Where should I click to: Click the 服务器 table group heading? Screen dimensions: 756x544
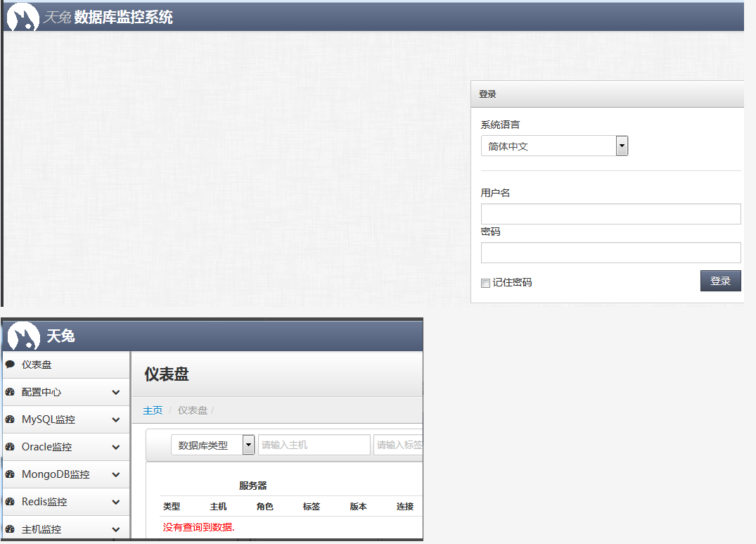coord(253,486)
